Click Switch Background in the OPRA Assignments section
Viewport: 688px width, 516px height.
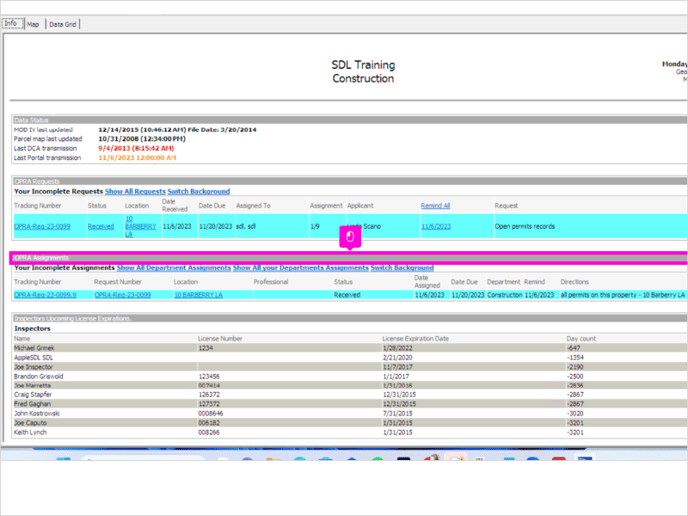pyautogui.click(x=402, y=268)
